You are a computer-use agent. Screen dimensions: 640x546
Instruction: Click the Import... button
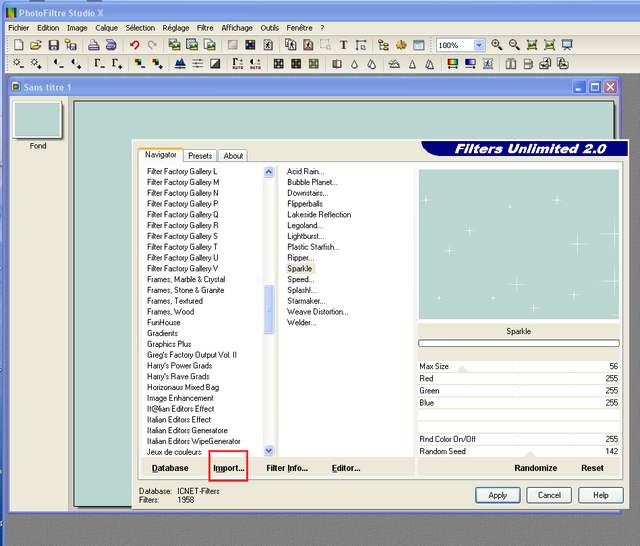coord(229,468)
